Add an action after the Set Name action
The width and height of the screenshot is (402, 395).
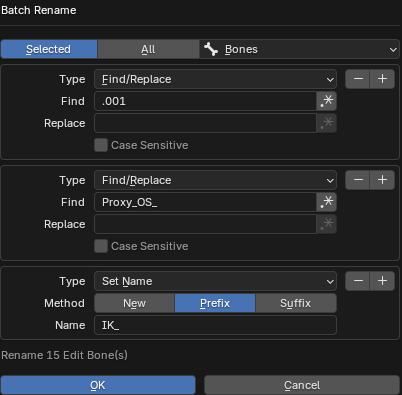coord(382,281)
